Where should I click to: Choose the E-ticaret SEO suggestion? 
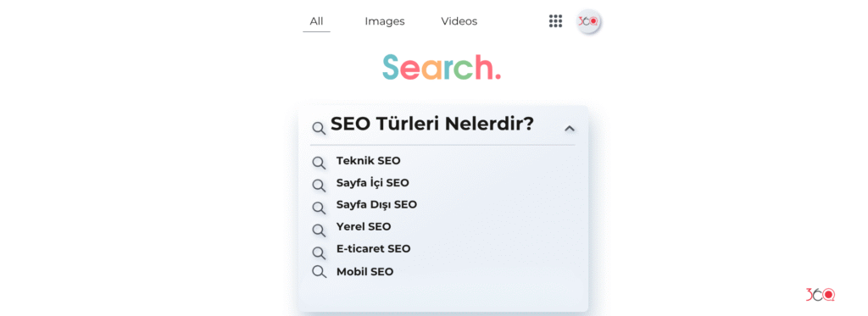(374, 249)
